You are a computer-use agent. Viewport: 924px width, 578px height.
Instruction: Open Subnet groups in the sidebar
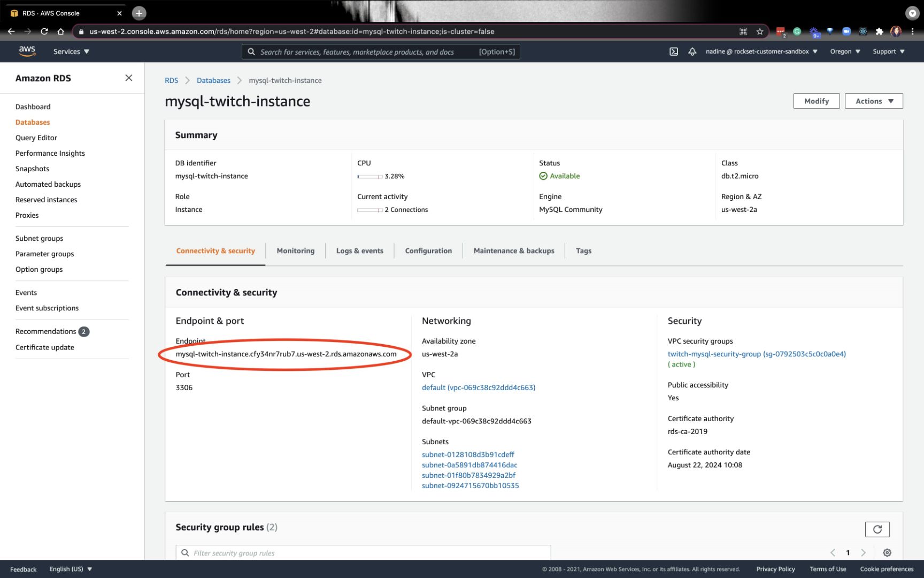pos(40,239)
